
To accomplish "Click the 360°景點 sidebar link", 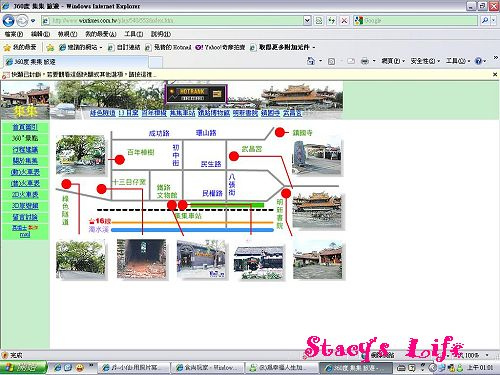I will (25, 138).
